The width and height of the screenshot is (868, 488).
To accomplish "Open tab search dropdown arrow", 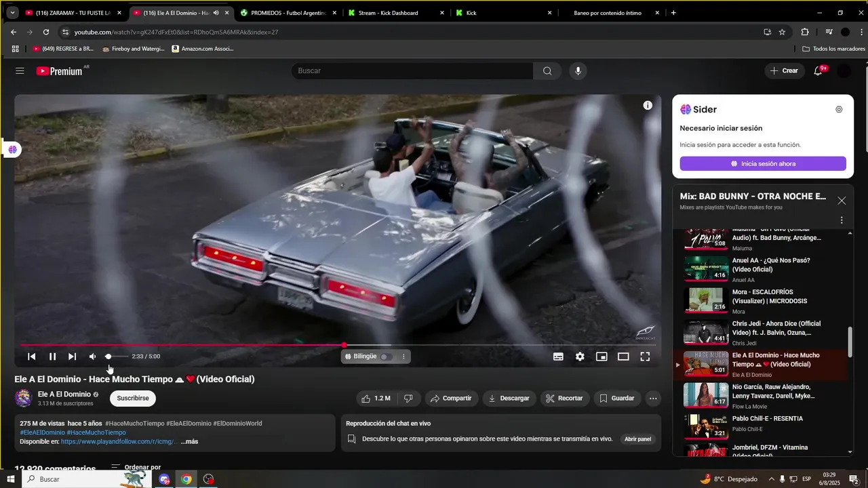I will pyautogui.click(x=12, y=13).
